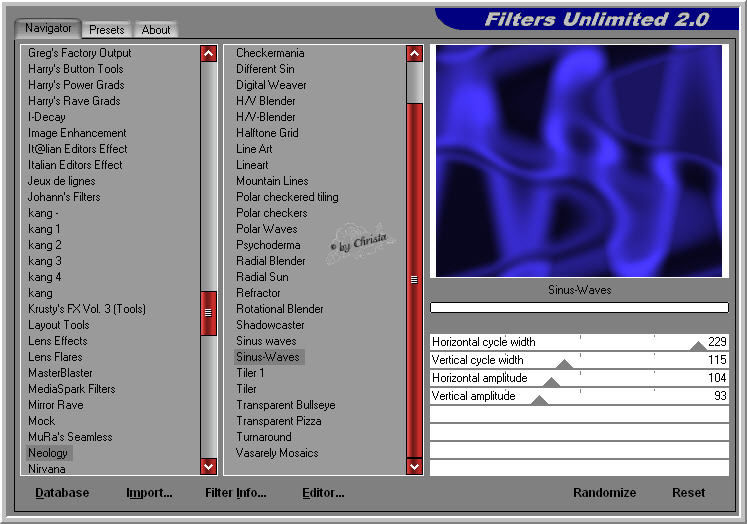Select Harry's Button Tools group
The width and height of the screenshot is (747, 524).
tap(76, 69)
